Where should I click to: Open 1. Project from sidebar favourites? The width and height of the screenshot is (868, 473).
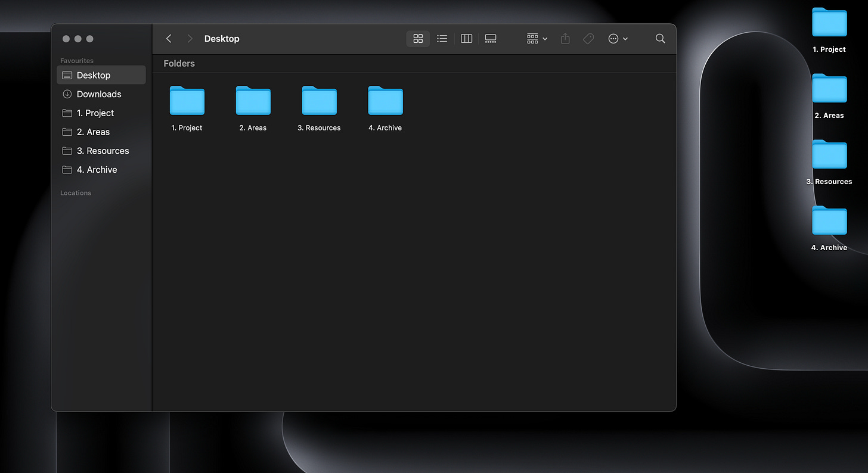pos(101,113)
